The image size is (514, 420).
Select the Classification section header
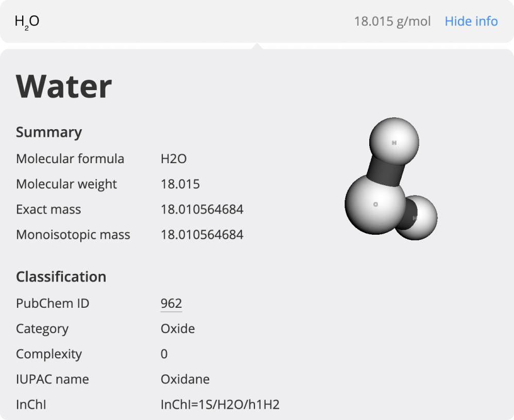point(61,276)
